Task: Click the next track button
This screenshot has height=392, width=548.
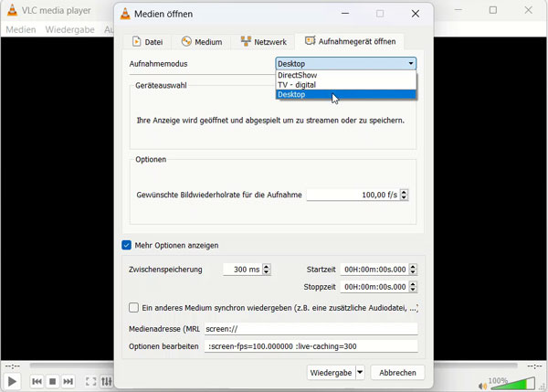Action: pos(68,381)
